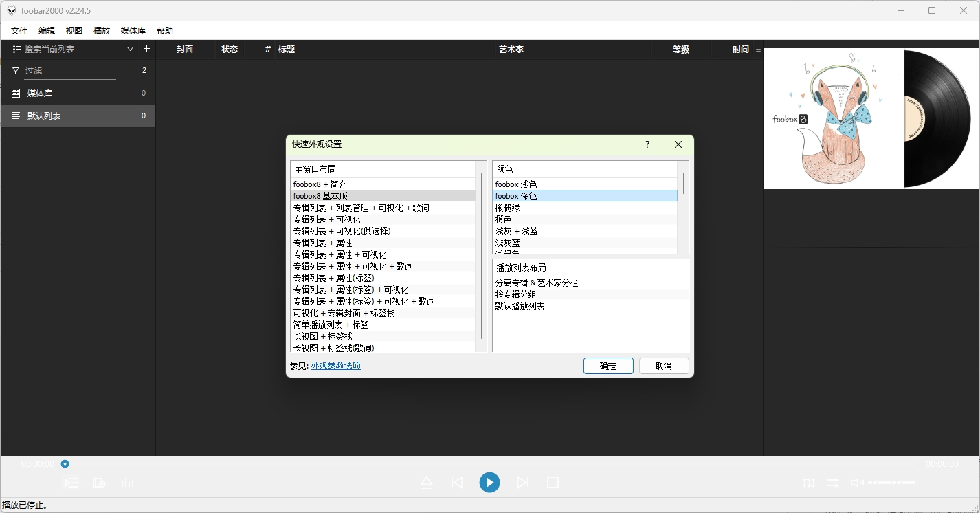980x513 pixels.
Task: Select playlist layout '分离专辑 & 艺术家分栏'
Action: [590, 283]
